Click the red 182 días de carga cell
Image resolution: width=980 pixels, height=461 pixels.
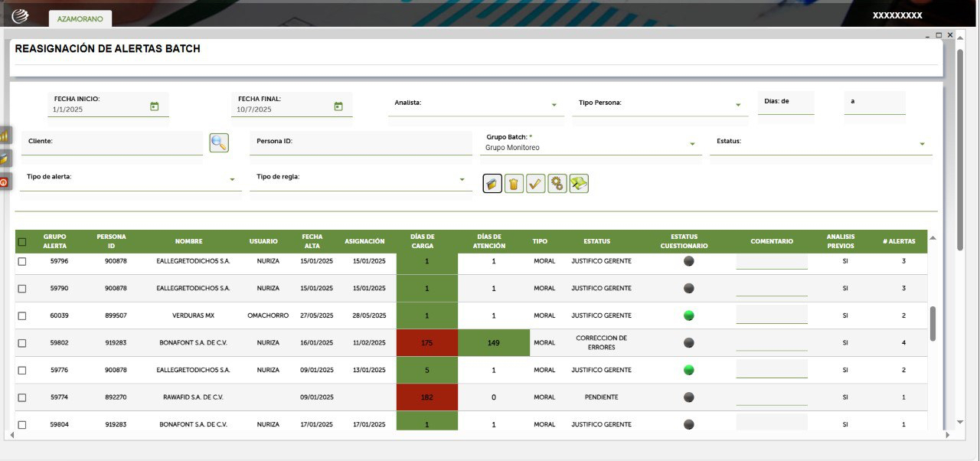click(427, 397)
